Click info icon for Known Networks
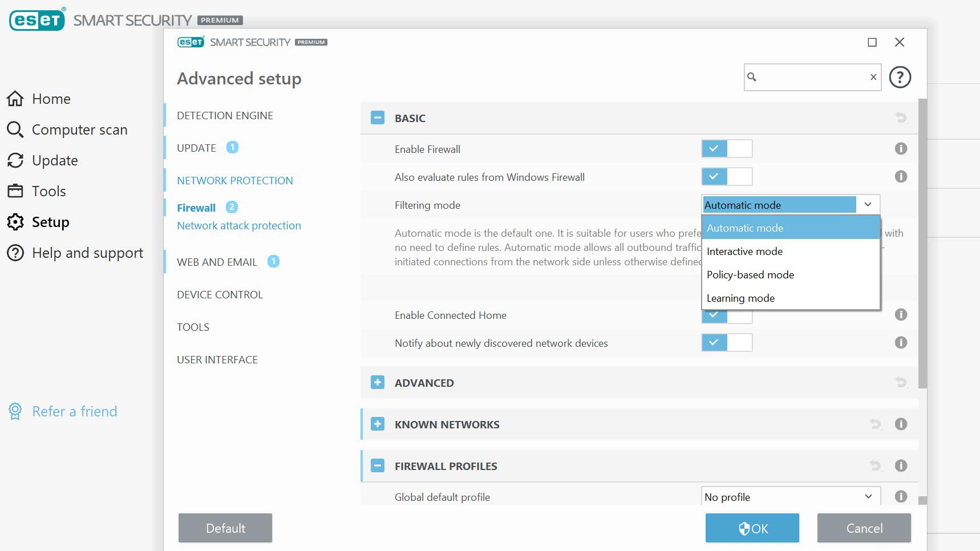 (x=901, y=424)
